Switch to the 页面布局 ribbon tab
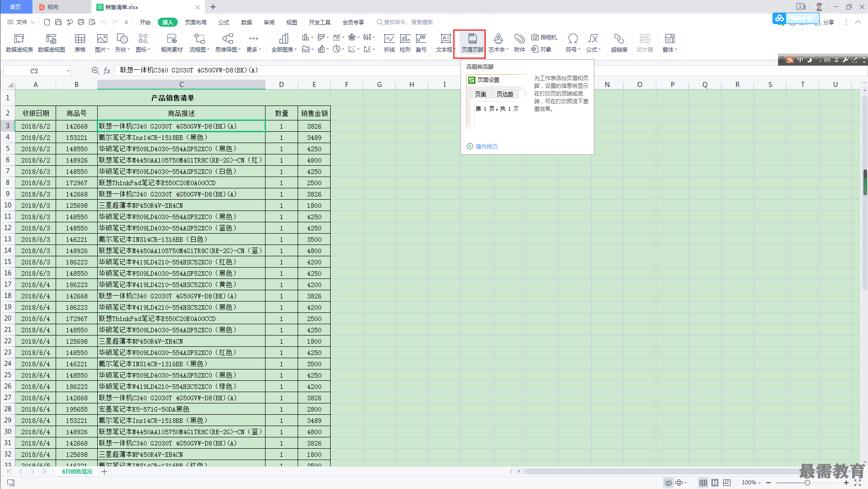The width and height of the screenshot is (868, 489). coord(196,22)
